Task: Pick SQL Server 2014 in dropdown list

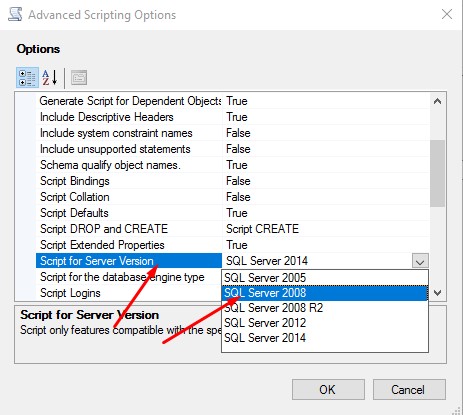Action: (x=325, y=338)
